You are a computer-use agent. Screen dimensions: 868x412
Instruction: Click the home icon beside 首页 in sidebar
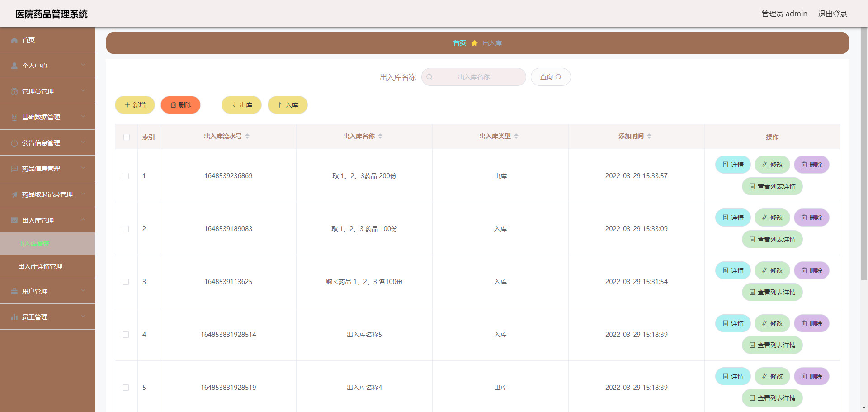tap(14, 40)
